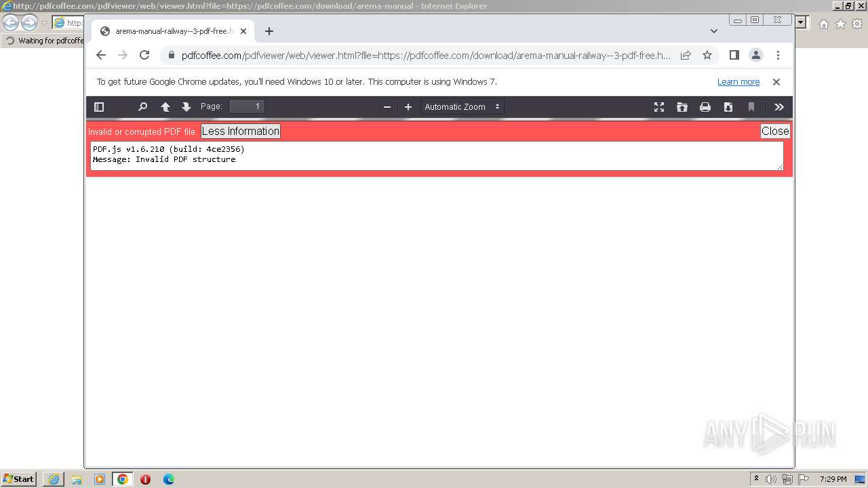Click the taskbar clock 7:29 PM
This screenshot has height=488, width=868.
[833, 479]
